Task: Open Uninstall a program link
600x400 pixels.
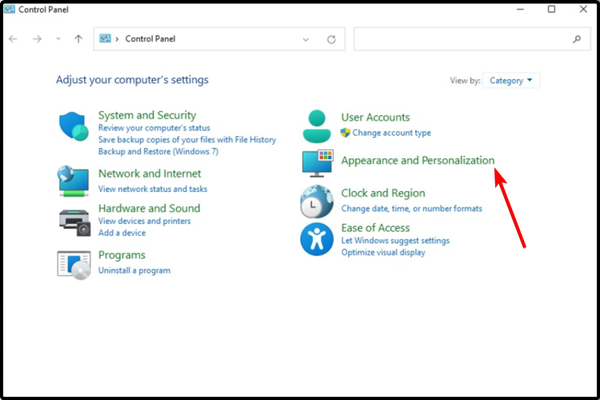Action: (134, 270)
